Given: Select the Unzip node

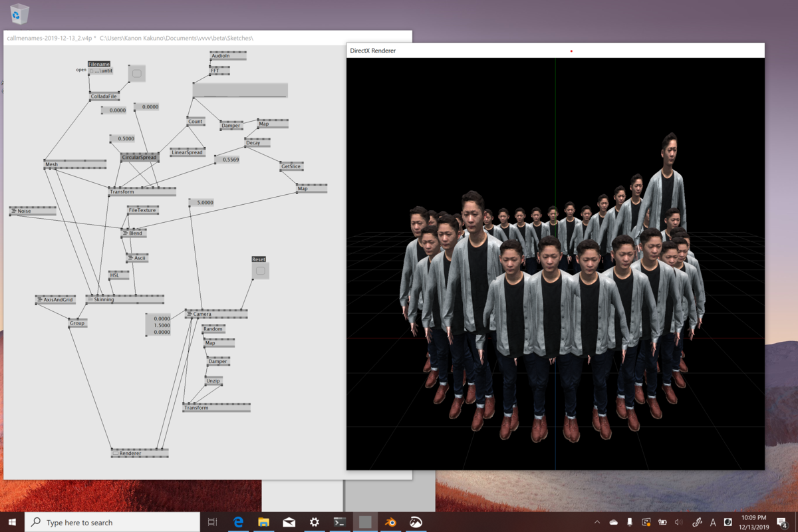Looking at the screenshot, I should (213, 381).
